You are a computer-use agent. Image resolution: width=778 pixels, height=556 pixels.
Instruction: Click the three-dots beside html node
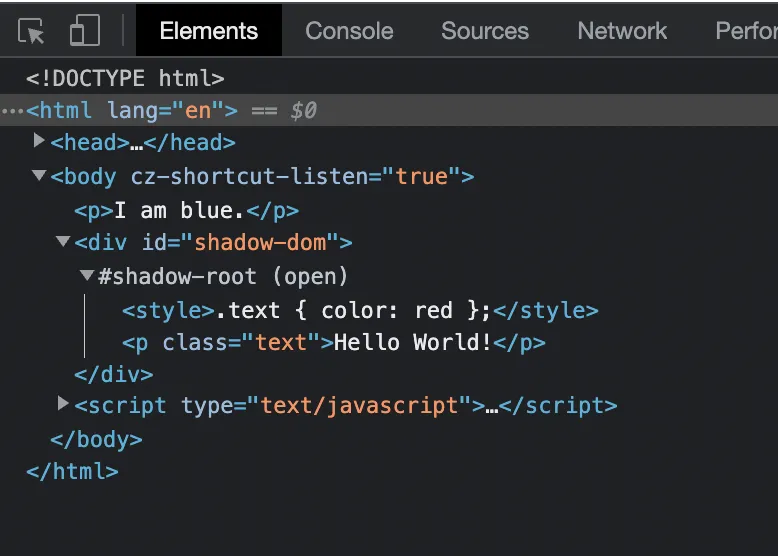click(12, 111)
